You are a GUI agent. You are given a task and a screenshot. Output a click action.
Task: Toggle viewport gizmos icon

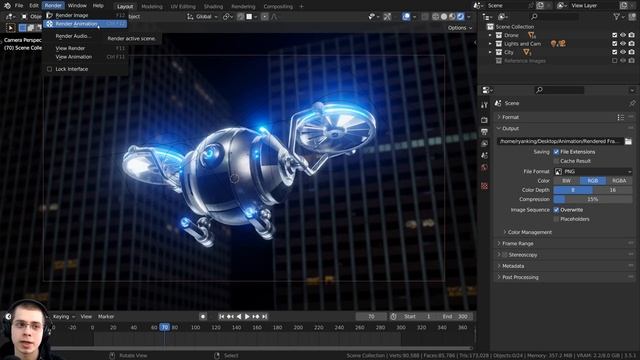tap(387, 17)
